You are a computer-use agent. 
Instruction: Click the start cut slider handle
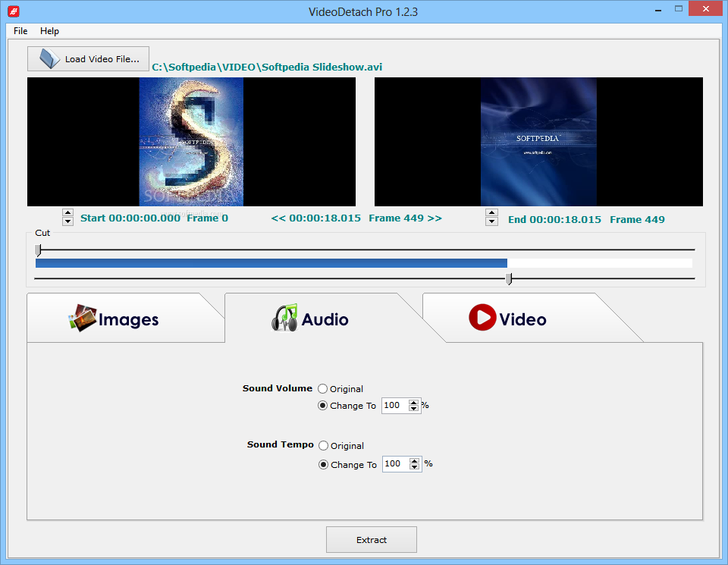click(38, 250)
